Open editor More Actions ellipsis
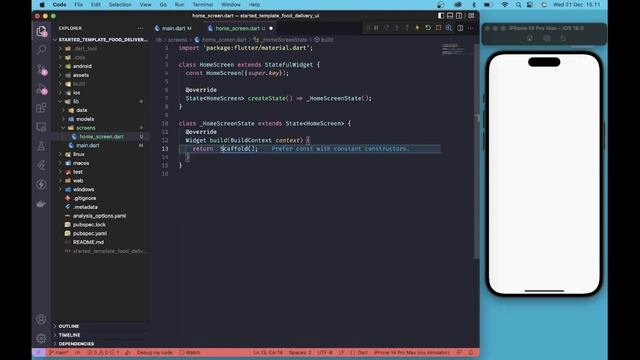The height and width of the screenshot is (360, 640). pos(471,28)
